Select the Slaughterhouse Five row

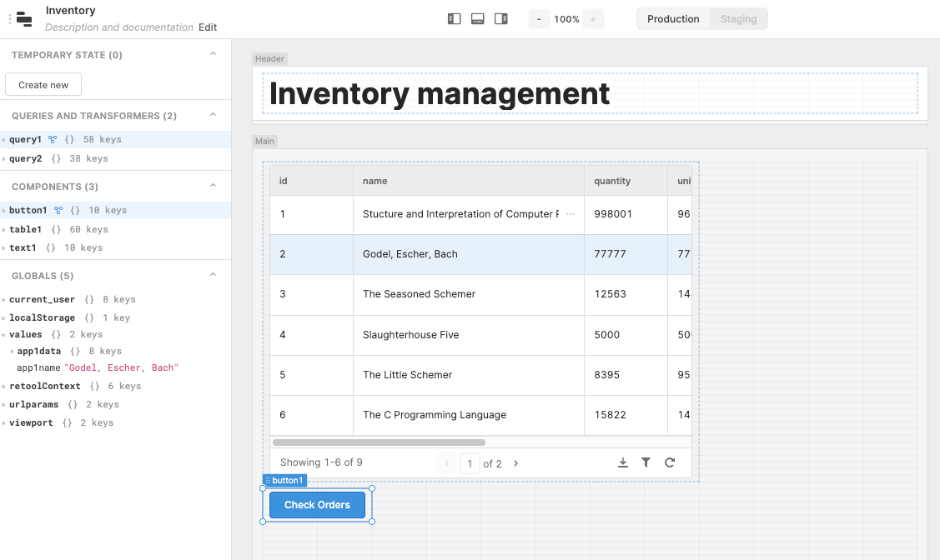tap(480, 335)
